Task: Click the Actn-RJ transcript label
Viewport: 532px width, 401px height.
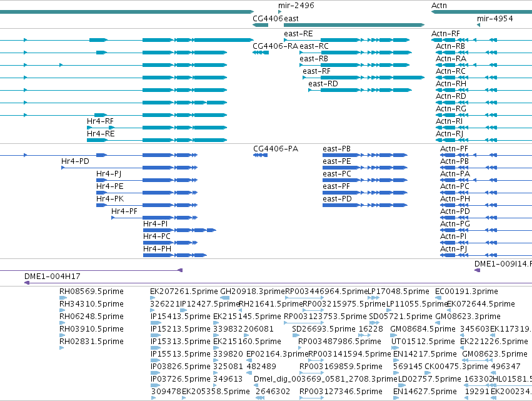Action: 449,134
